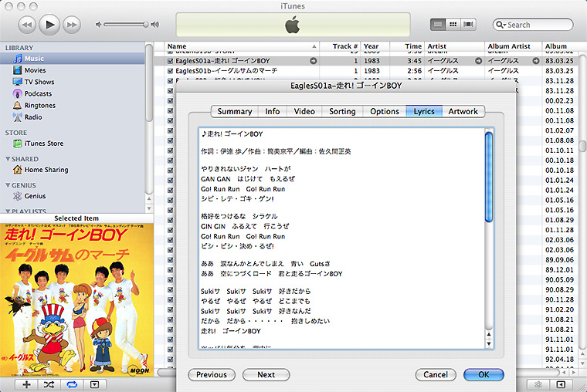Screen dimensions: 587x392
Task: Switch to the Video tab
Action: click(x=304, y=111)
